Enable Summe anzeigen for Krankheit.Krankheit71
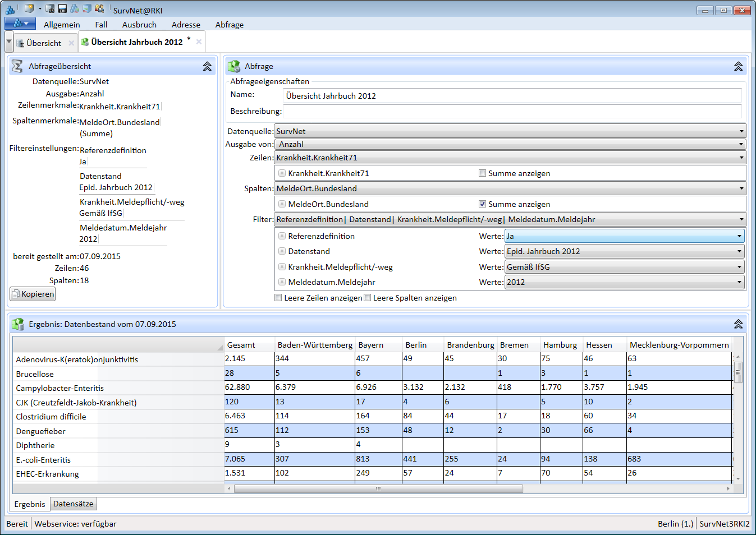Screen dimensions: 756x535 (482, 173)
